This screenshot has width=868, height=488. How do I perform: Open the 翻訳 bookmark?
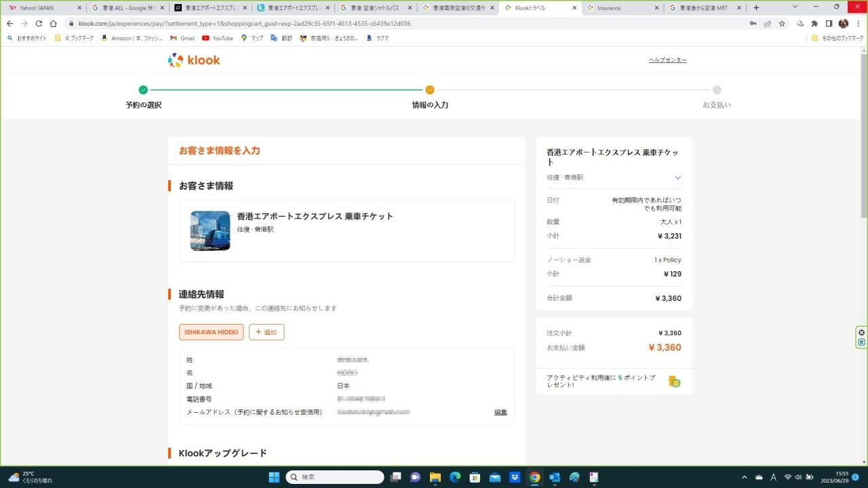tap(281, 38)
